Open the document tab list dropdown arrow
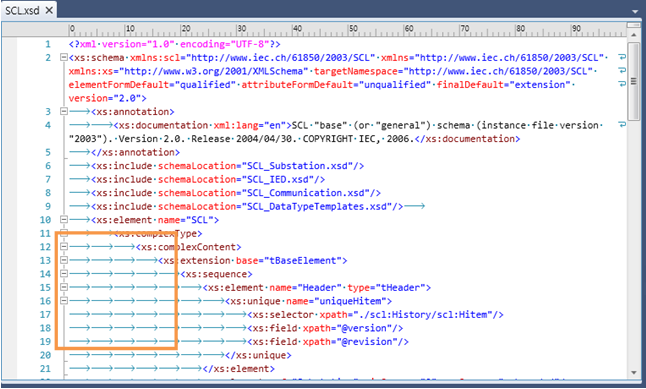The height and width of the screenshot is (389, 646). point(635,12)
